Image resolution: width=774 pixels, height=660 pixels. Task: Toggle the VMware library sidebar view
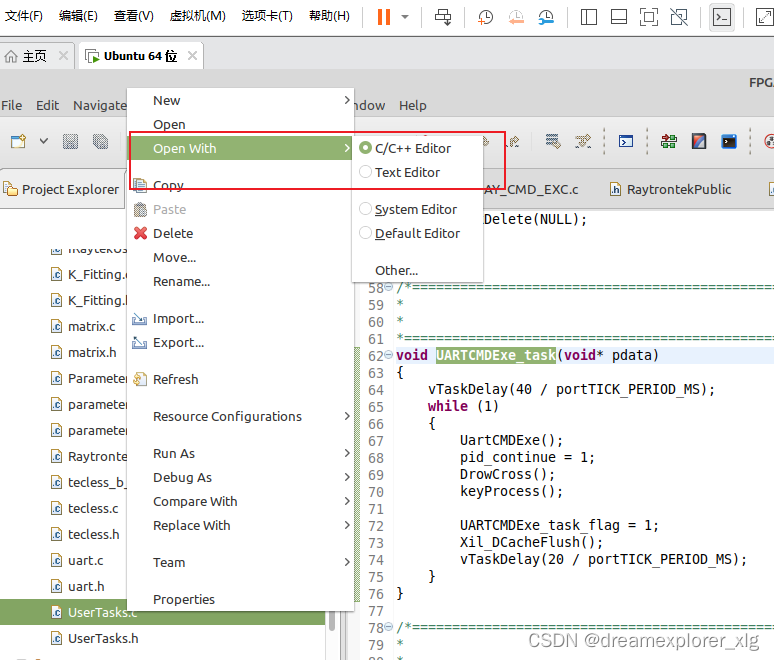click(x=588, y=17)
